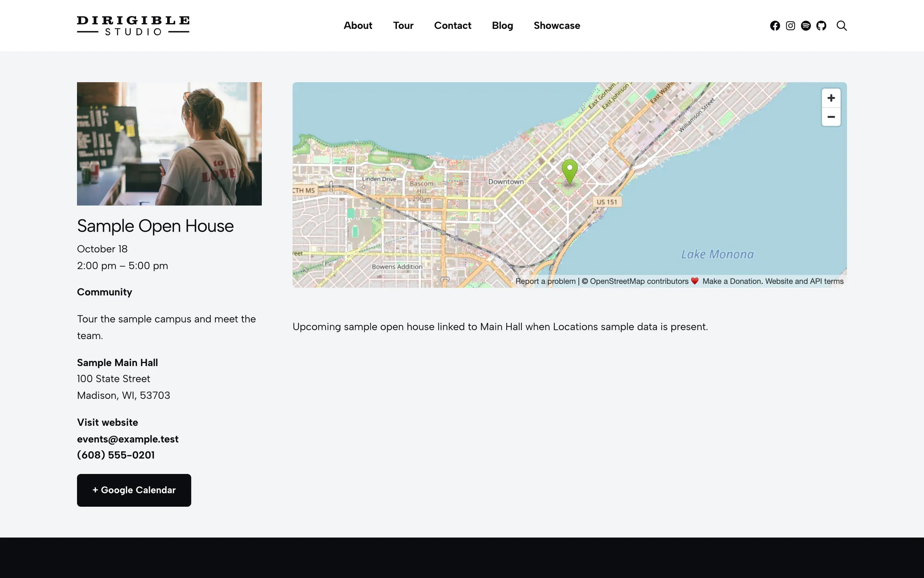
Task: Click the Tour the sample campus excerpt
Action: tap(166, 327)
